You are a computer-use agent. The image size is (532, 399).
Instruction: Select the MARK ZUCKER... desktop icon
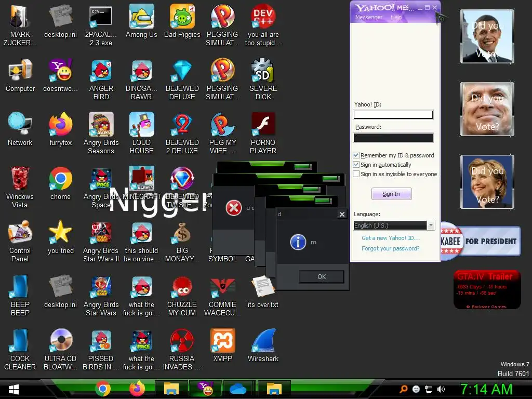[x=20, y=26]
